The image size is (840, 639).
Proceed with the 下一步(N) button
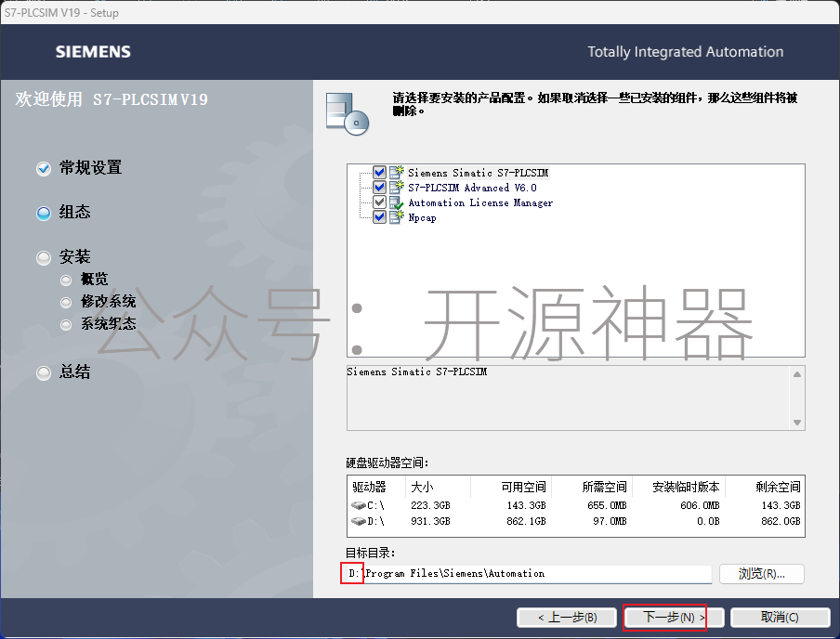click(x=674, y=617)
